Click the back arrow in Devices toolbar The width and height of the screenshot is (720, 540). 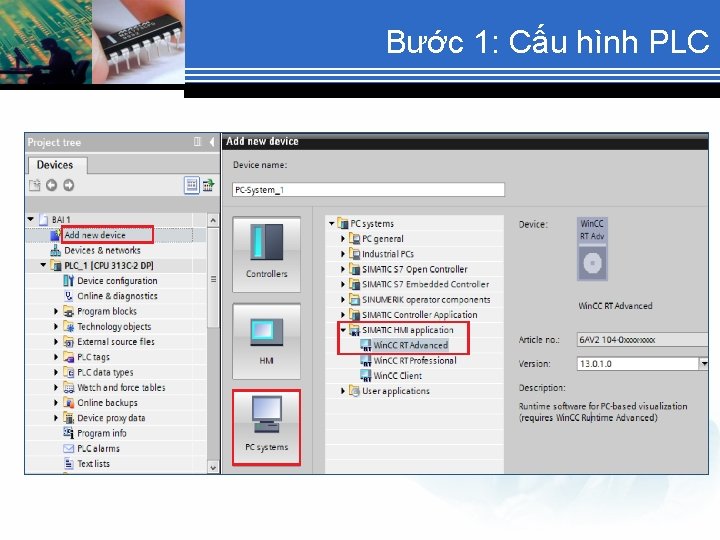point(51,185)
